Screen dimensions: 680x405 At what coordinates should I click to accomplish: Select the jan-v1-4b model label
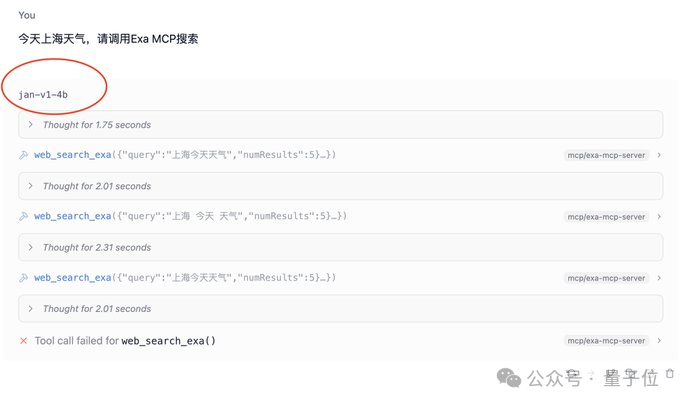point(43,95)
